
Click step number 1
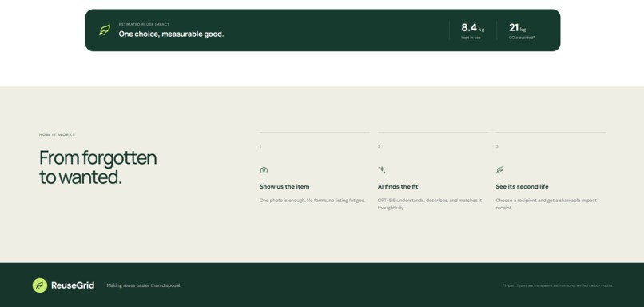point(260,146)
